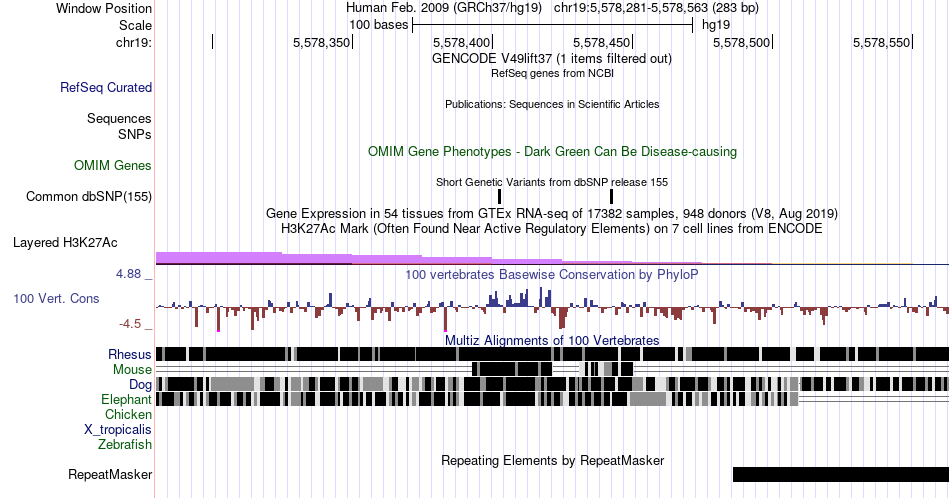Click the 4.88 PhyloP upper axis value
950x498 pixels.
tap(130, 274)
